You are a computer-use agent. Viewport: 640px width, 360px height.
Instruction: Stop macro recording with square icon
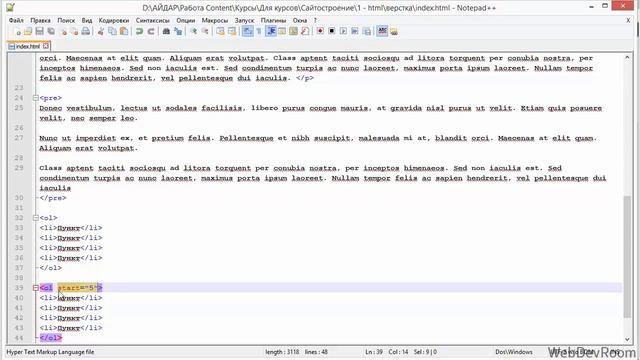tap(332, 31)
